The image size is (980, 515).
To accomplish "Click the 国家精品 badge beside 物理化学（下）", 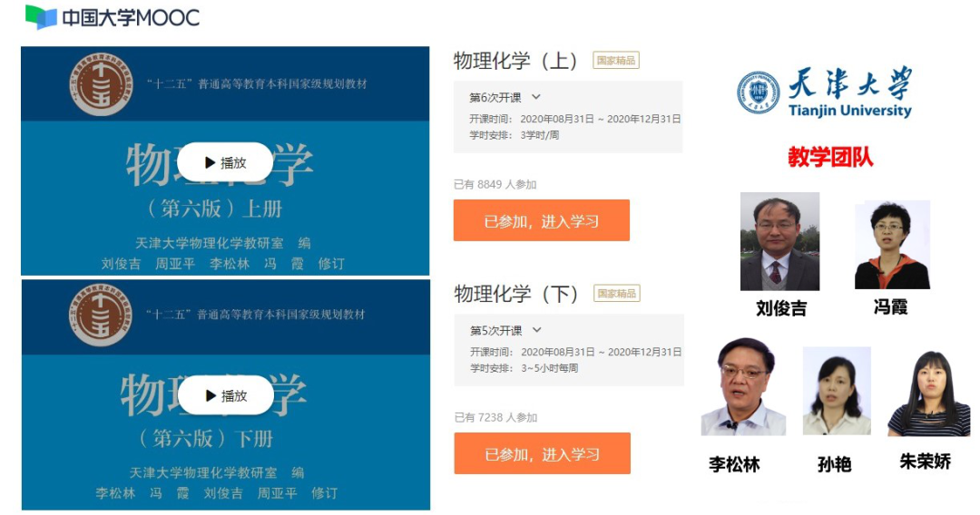I will click(616, 294).
